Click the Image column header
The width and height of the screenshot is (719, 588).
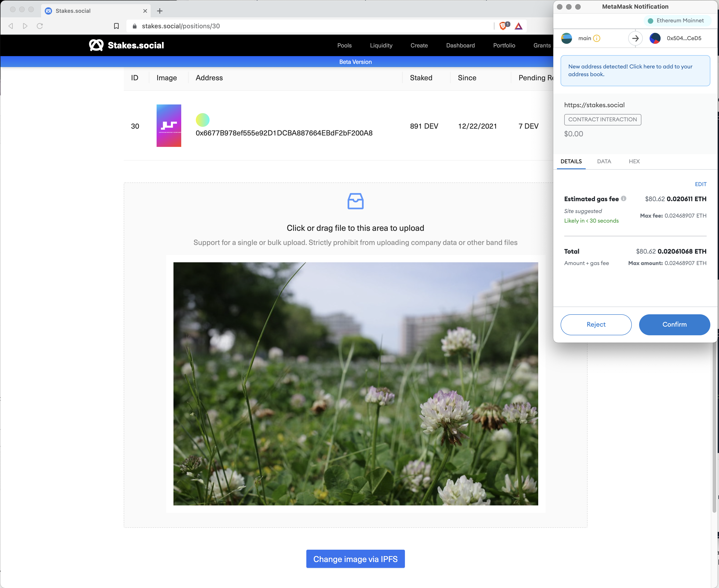pyautogui.click(x=166, y=78)
